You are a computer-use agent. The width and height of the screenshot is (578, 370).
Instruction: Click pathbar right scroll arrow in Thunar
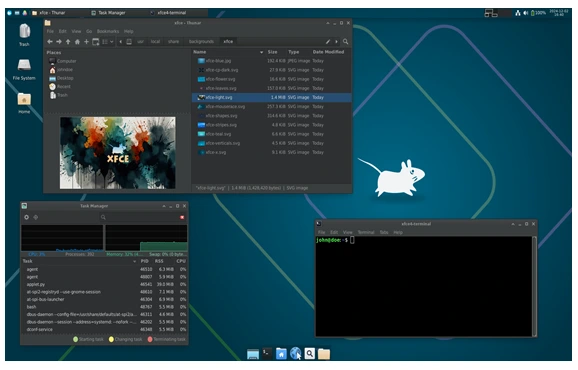[x=336, y=42]
